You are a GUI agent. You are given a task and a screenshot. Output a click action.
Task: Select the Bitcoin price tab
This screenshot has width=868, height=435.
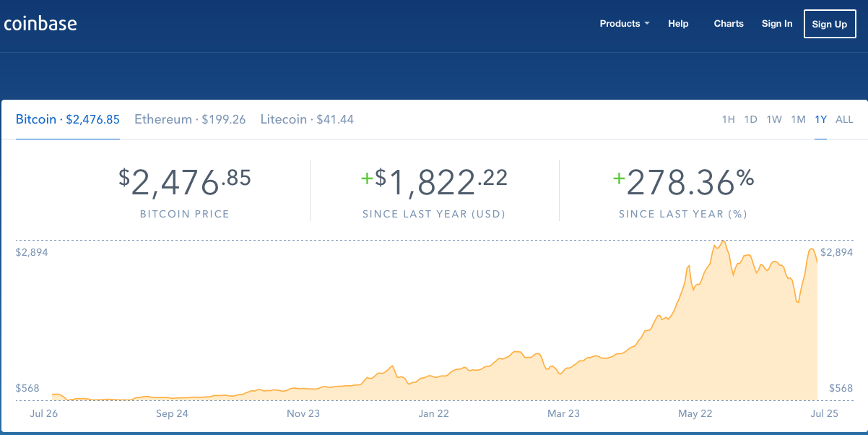point(68,119)
